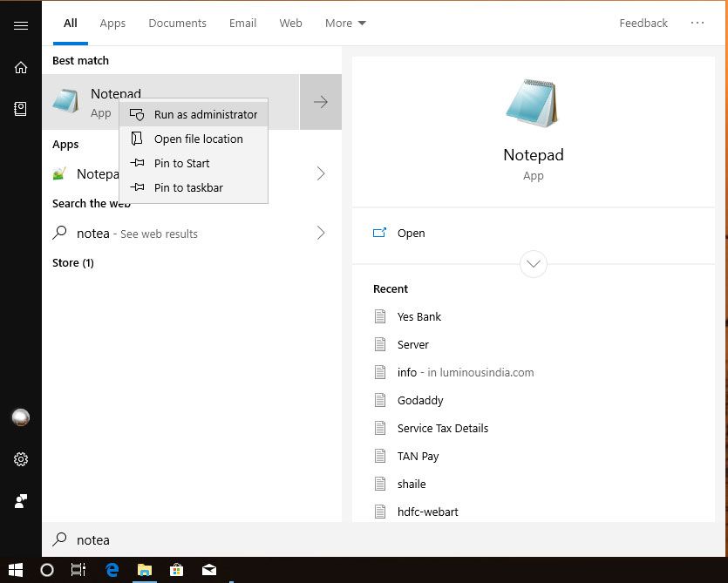The height and width of the screenshot is (583, 728).
Task: Open Cortana circle on taskbar
Action: coord(47,570)
